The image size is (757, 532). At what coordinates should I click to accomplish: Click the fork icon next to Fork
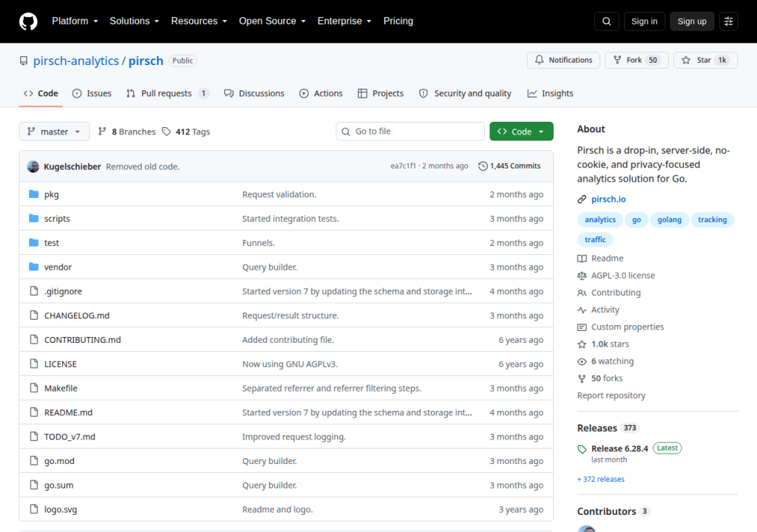[x=617, y=60]
